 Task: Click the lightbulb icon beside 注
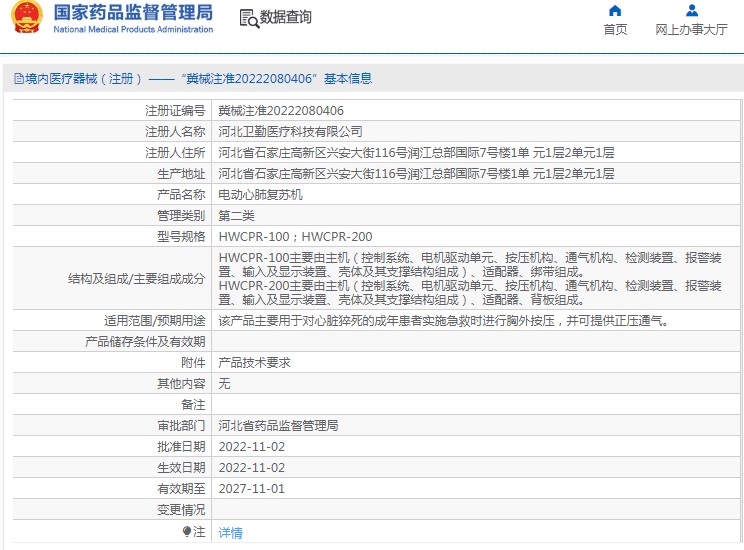pyautogui.click(x=187, y=531)
